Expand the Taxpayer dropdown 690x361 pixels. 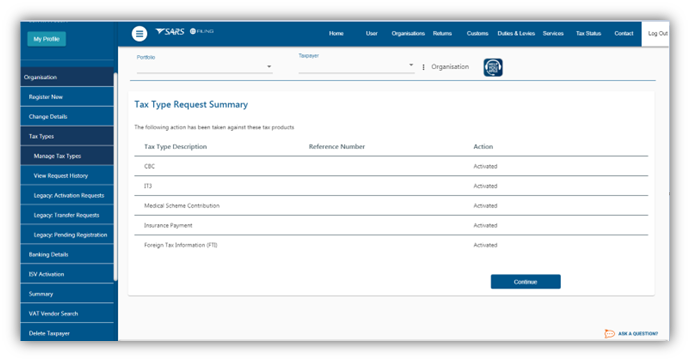(x=356, y=65)
